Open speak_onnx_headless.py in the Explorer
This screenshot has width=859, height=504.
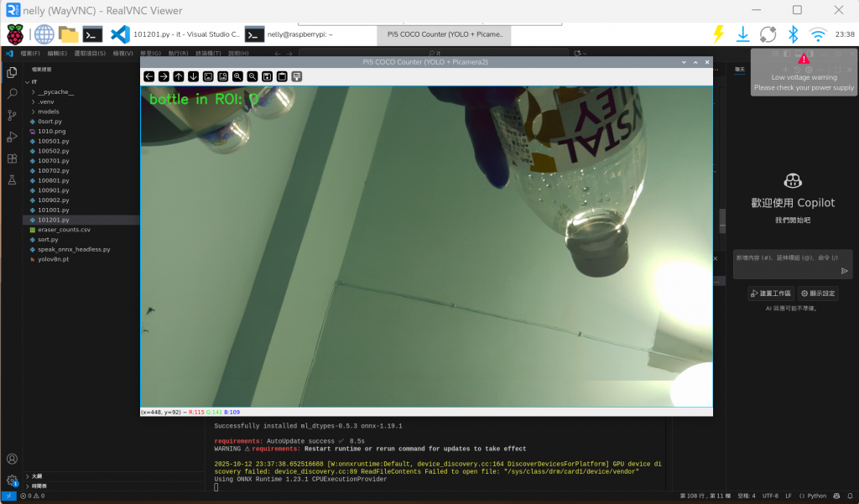[74, 249]
